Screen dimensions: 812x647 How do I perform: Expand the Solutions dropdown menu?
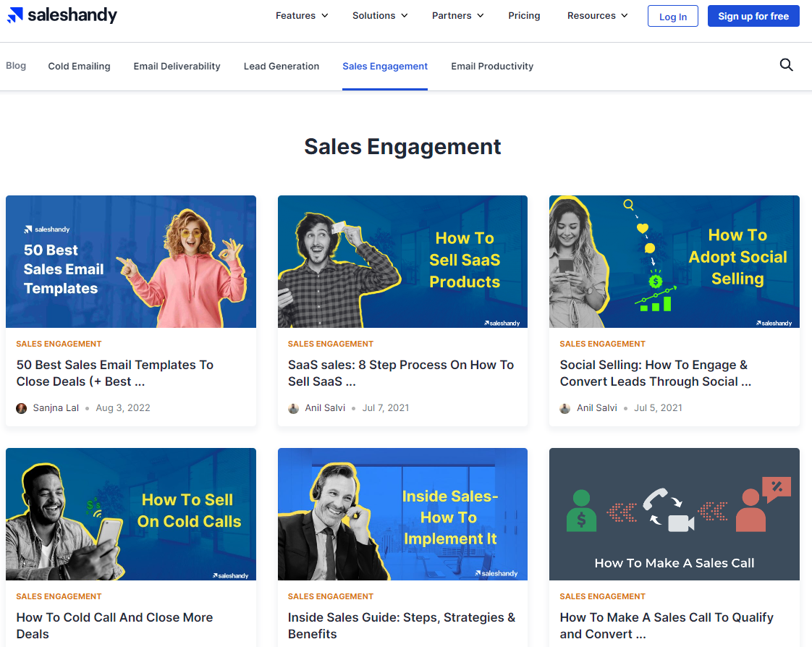pos(380,15)
